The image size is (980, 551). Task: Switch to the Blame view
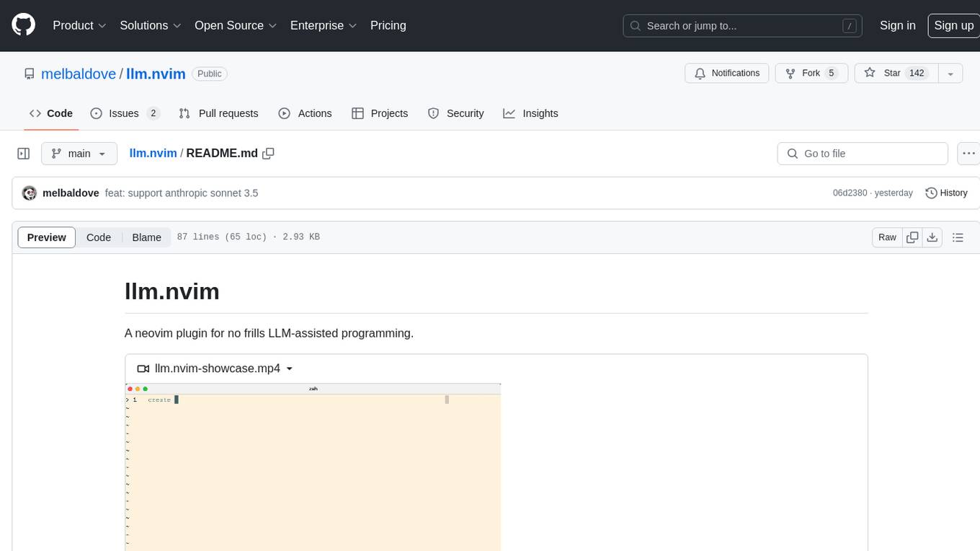coord(147,237)
